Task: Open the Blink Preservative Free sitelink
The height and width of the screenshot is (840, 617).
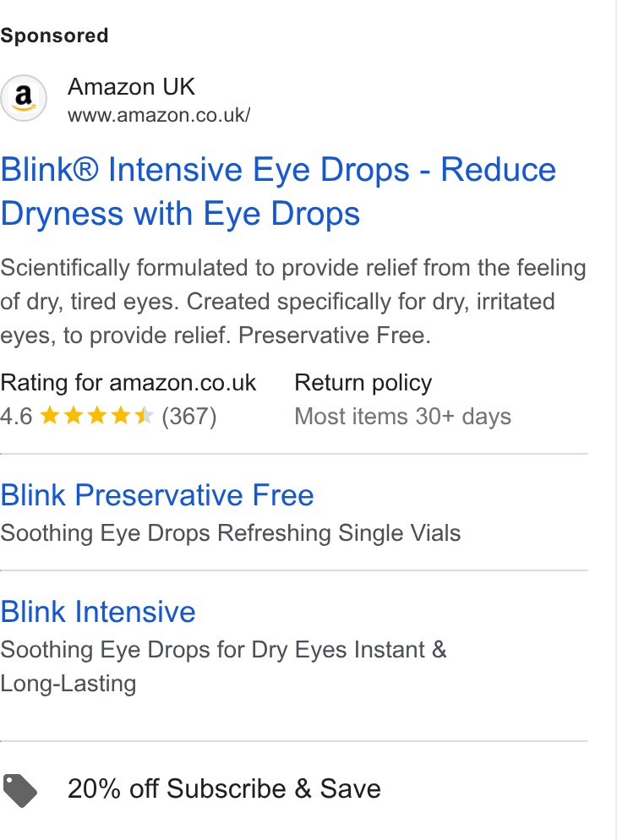Action: pos(157,494)
